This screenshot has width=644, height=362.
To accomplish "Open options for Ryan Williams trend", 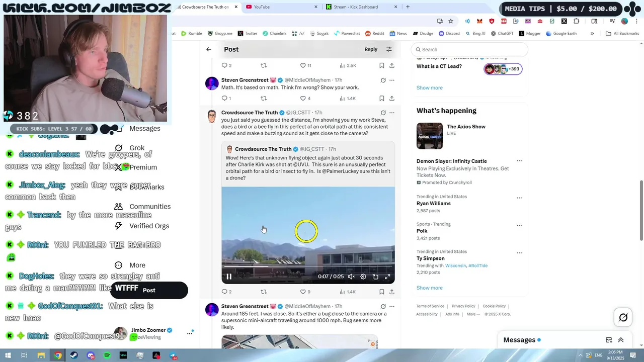I will 519,198.
